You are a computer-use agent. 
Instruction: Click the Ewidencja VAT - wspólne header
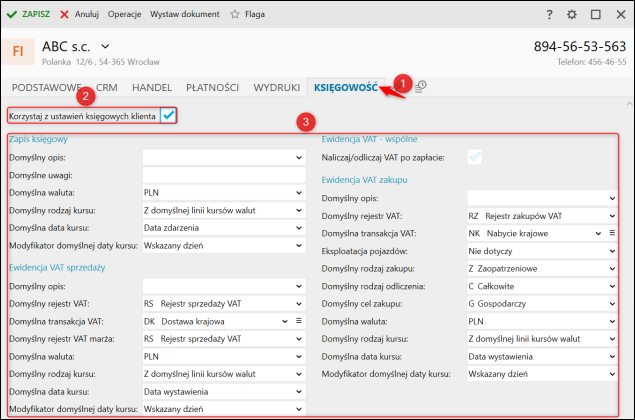pyautogui.click(x=369, y=139)
